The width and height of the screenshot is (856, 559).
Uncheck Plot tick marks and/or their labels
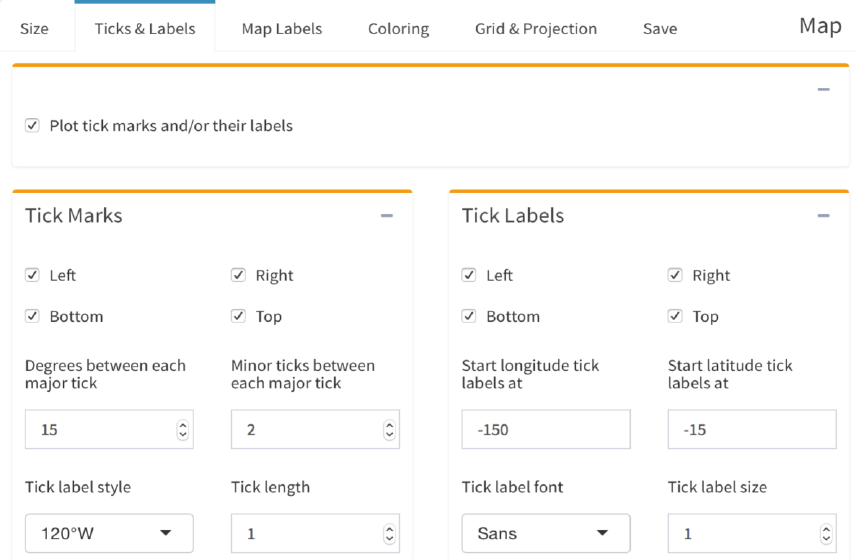click(32, 126)
